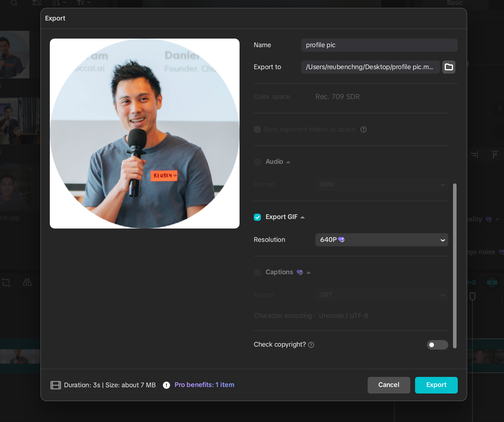The height and width of the screenshot is (422, 504).
Task: Collapse the Audio section using its arrow
Action: [288, 162]
